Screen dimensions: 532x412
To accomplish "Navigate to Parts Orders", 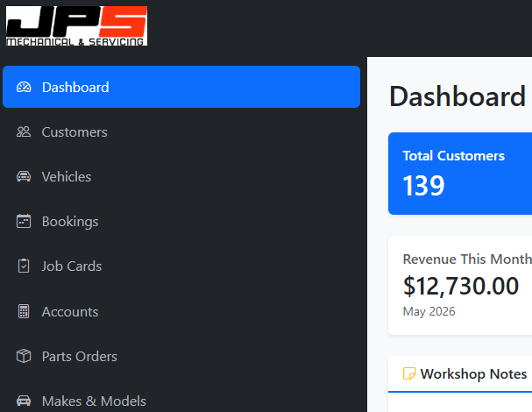I will point(181,356).
